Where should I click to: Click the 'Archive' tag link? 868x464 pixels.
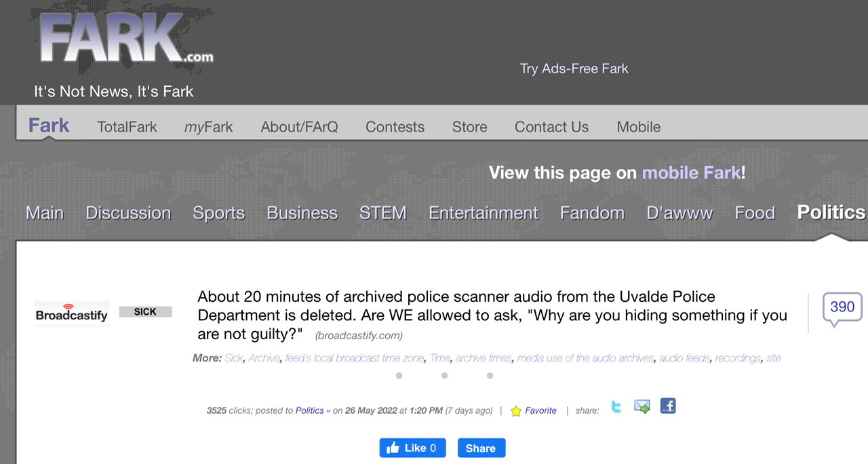tap(264, 357)
